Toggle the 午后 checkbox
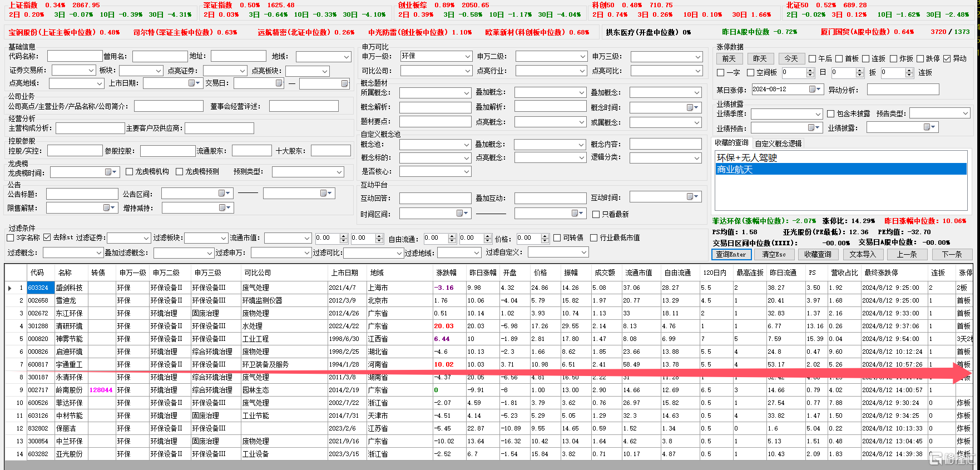 pos(812,58)
